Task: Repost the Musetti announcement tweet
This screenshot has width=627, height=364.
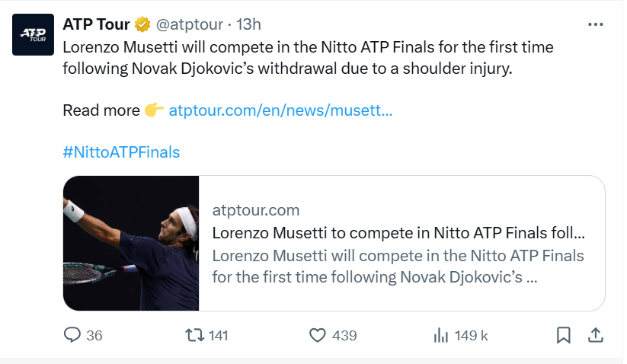Action: point(196,335)
